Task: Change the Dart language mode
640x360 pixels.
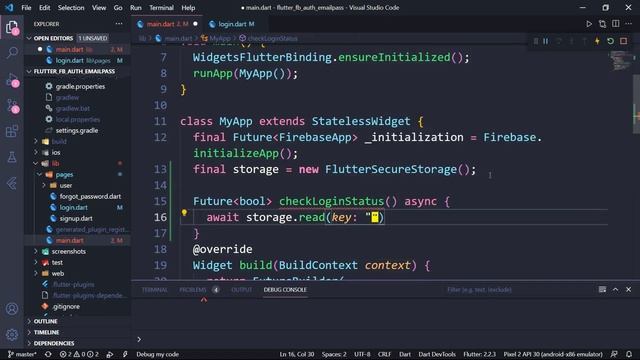Action: click(405, 354)
